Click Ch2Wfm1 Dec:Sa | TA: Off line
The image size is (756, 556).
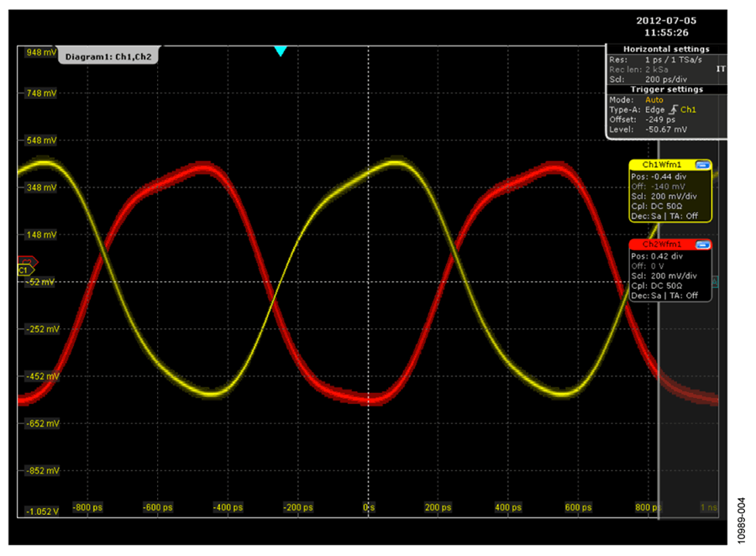tap(664, 296)
